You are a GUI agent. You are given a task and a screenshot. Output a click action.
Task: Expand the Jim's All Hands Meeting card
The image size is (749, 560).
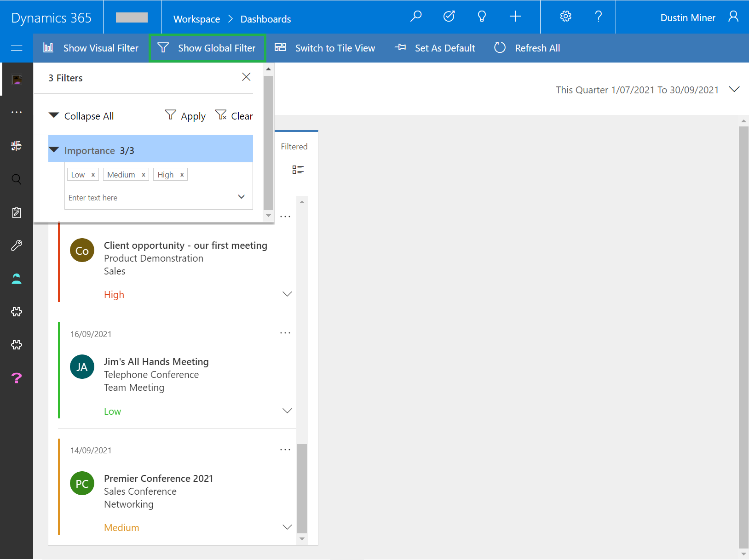pos(287,411)
